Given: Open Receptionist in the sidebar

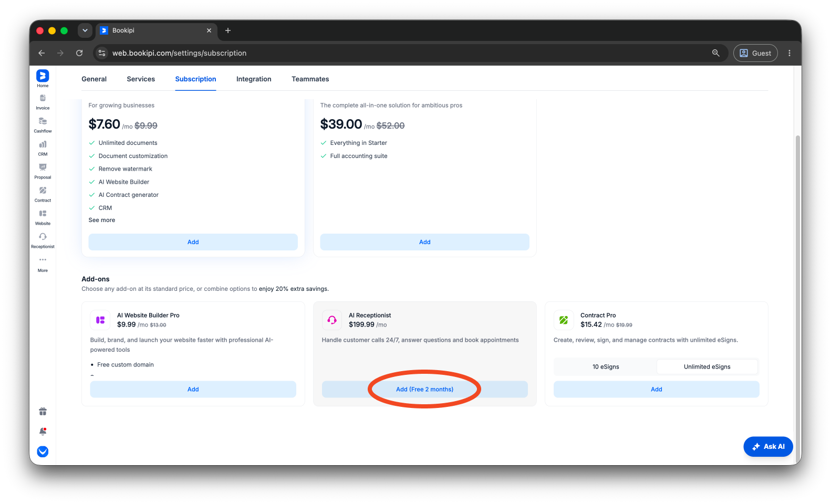Looking at the screenshot, I should pos(43,240).
